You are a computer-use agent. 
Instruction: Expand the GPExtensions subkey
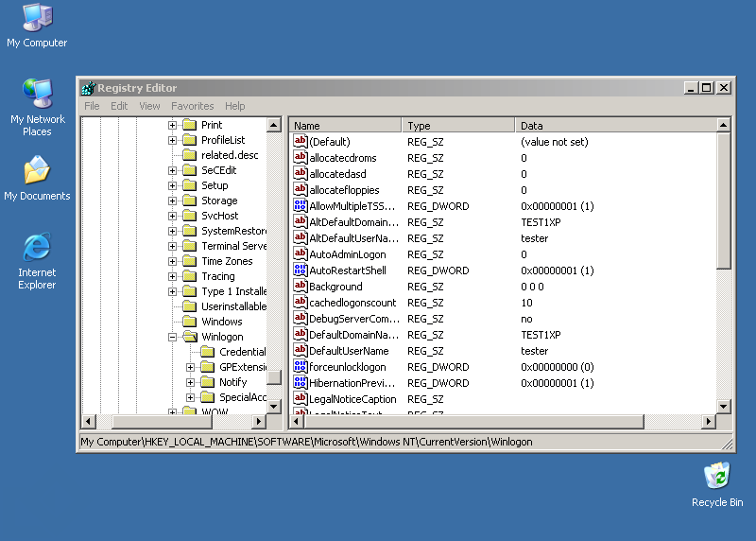[191, 367]
